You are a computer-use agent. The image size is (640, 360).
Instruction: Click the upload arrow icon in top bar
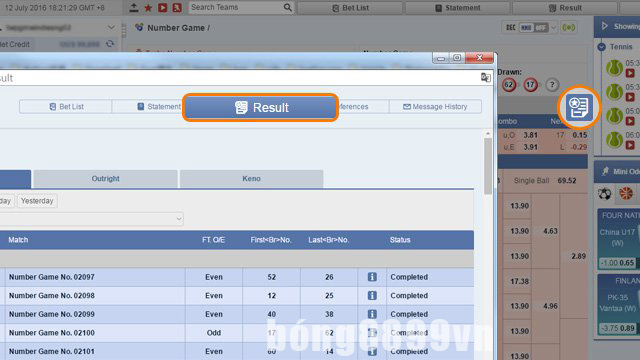coord(133,7)
